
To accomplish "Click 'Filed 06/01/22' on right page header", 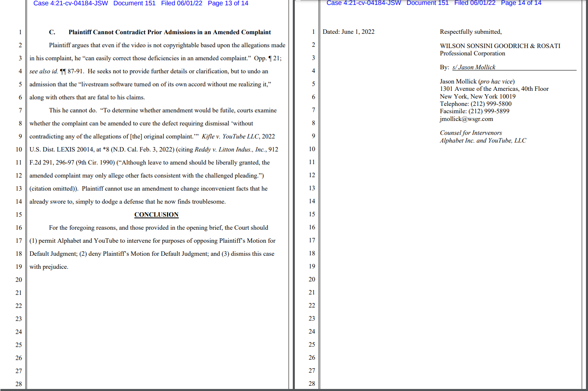I will coord(475,3).
